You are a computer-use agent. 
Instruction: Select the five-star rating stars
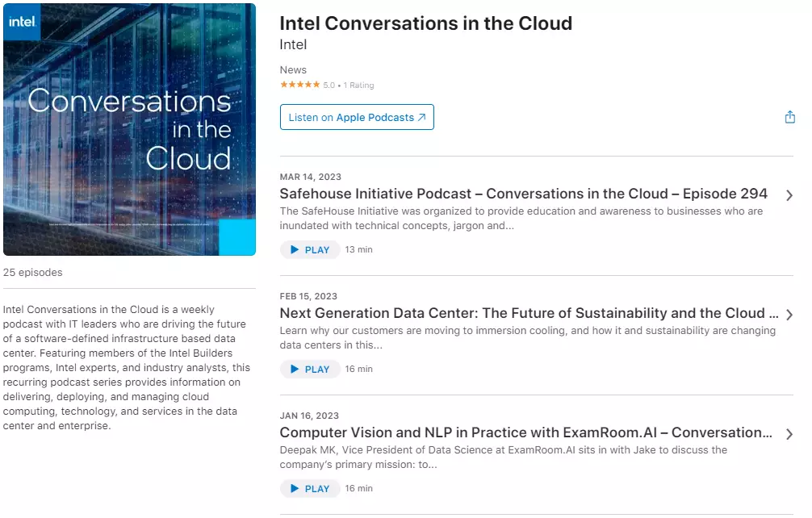click(299, 85)
